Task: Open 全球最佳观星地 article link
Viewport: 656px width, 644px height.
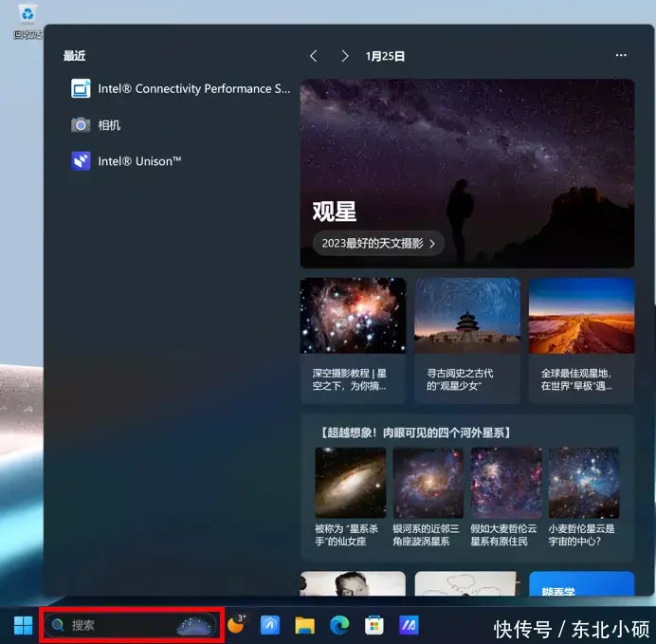Action: (x=576, y=379)
